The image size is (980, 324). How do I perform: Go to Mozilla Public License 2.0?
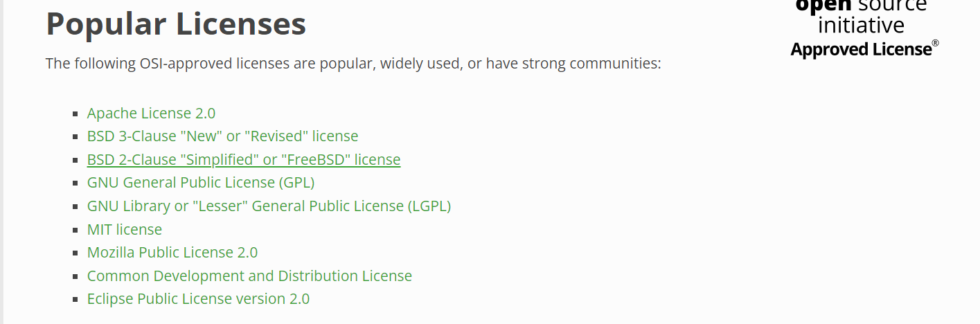[x=172, y=253]
